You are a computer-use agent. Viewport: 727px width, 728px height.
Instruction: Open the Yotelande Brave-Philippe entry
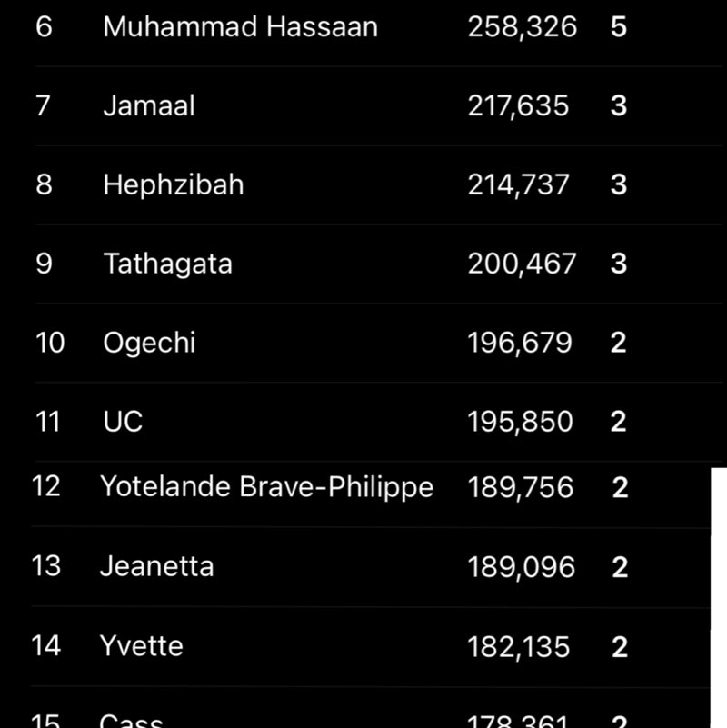(x=266, y=487)
